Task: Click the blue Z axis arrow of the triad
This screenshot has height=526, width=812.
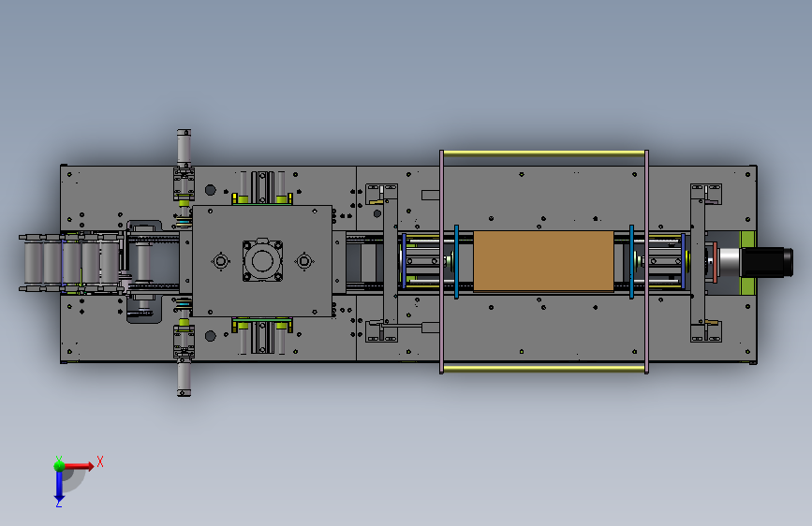Action: pos(59,487)
